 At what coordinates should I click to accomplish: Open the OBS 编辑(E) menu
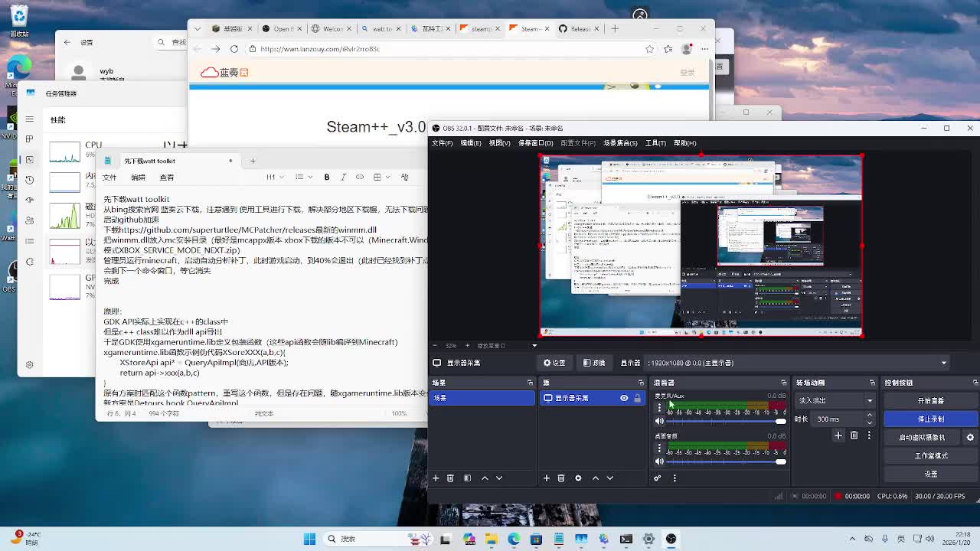click(x=471, y=143)
